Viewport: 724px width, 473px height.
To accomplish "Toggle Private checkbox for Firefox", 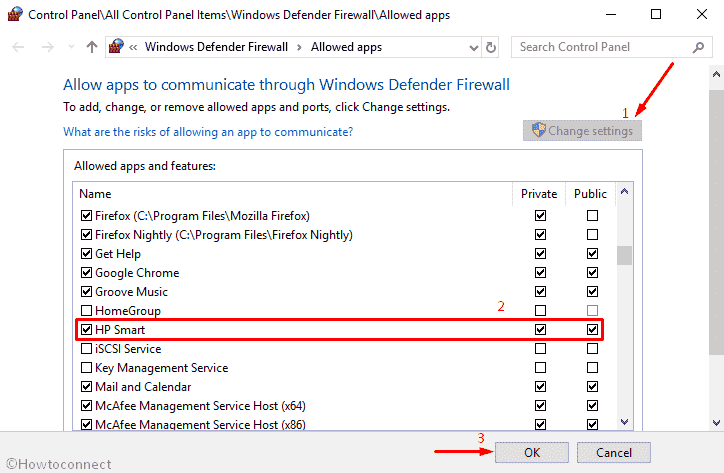I will pyautogui.click(x=540, y=216).
